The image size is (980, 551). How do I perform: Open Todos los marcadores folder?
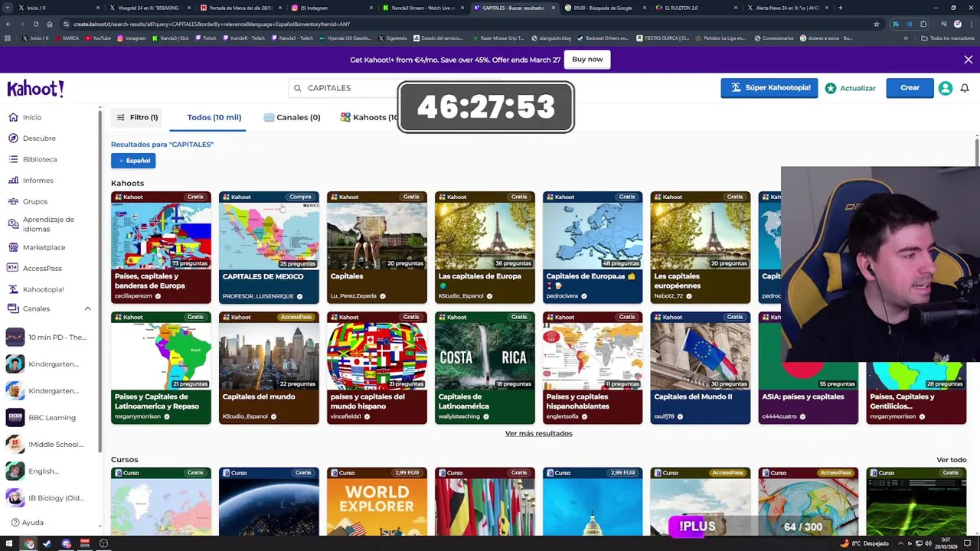tap(948, 38)
